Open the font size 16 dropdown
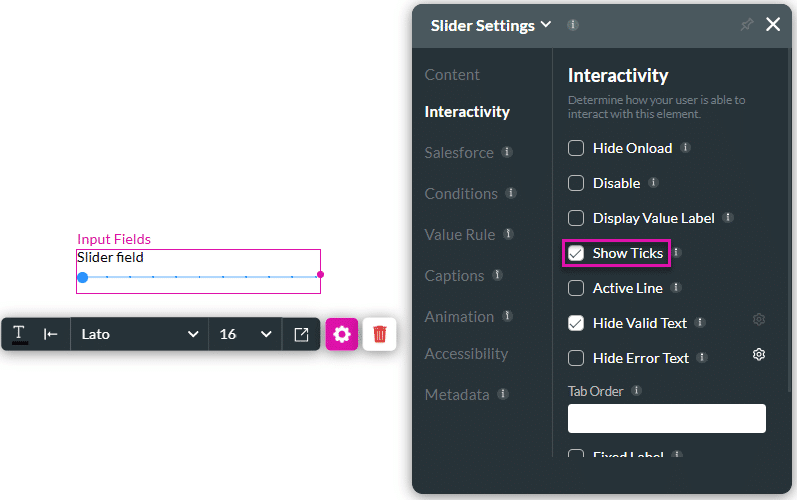The height and width of the screenshot is (500, 797). (245, 334)
